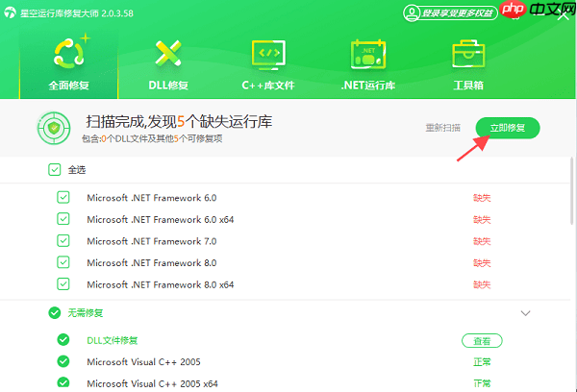The image size is (577, 392).
Task: Select Microsoft .NET Framework 7.0 row text
Action: tap(152, 241)
